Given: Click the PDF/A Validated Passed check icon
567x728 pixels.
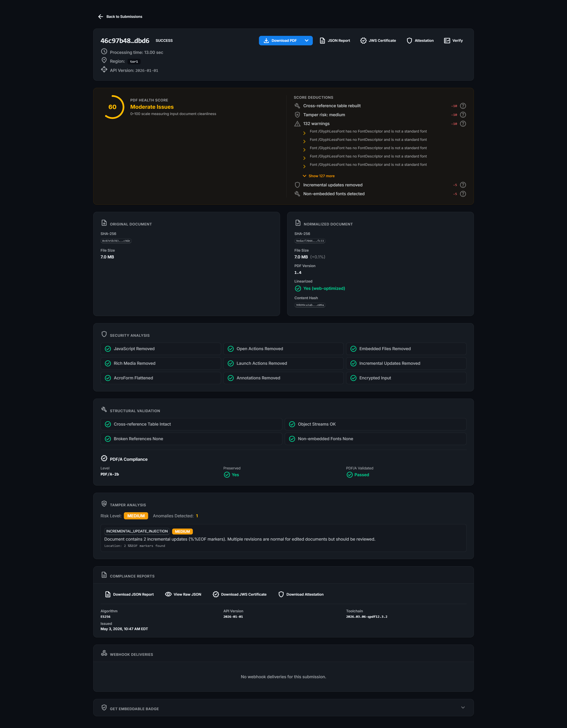Looking at the screenshot, I should (x=349, y=475).
